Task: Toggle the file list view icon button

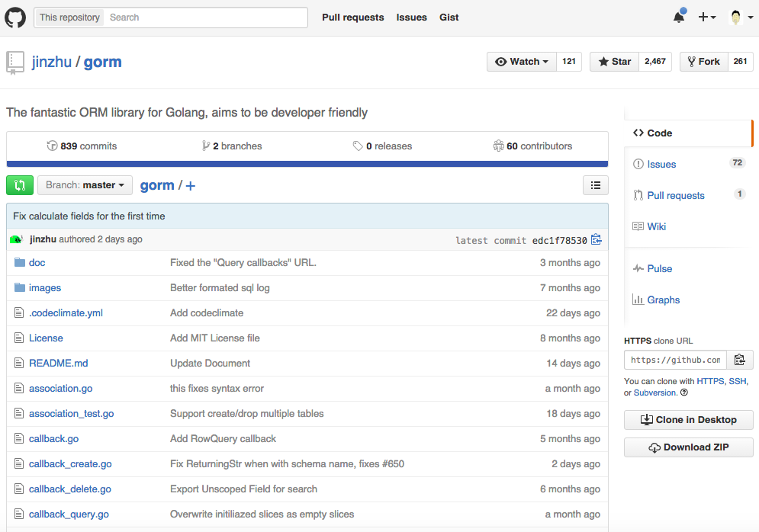Action: tap(596, 185)
